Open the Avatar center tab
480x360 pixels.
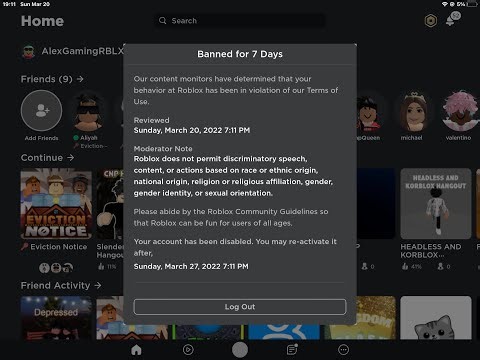click(240, 350)
